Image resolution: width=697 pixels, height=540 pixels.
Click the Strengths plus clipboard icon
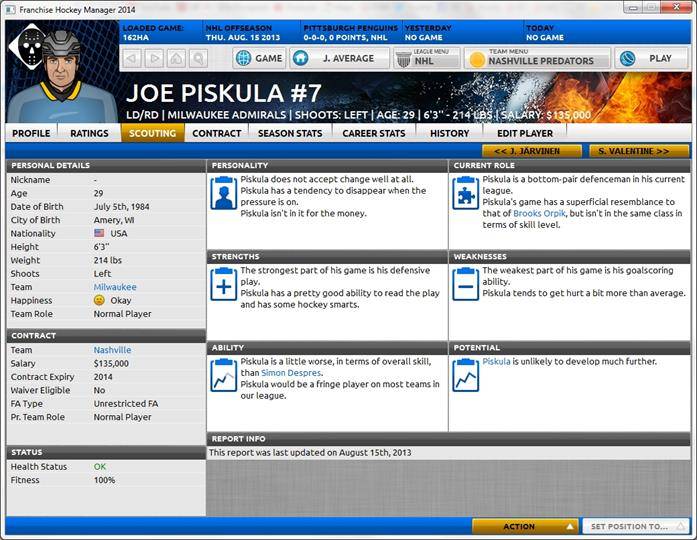pos(224,284)
